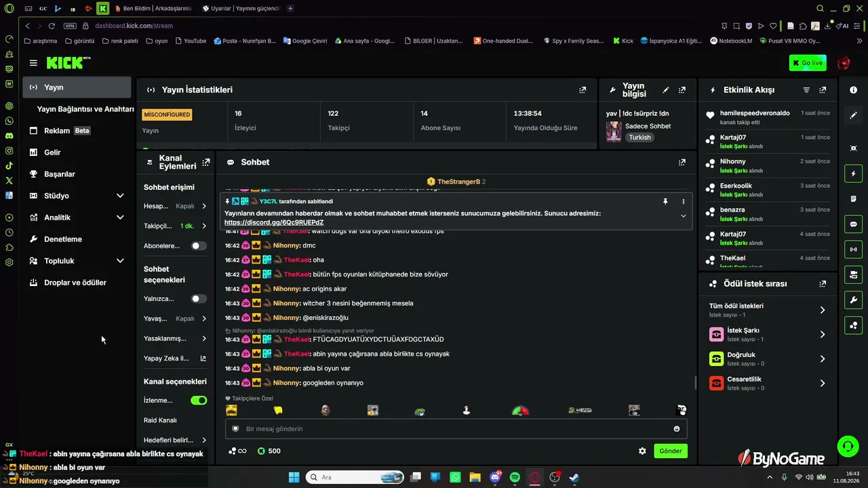The image size is (868, 488).
Task: Open the user profile avatar
Action: 844,63
